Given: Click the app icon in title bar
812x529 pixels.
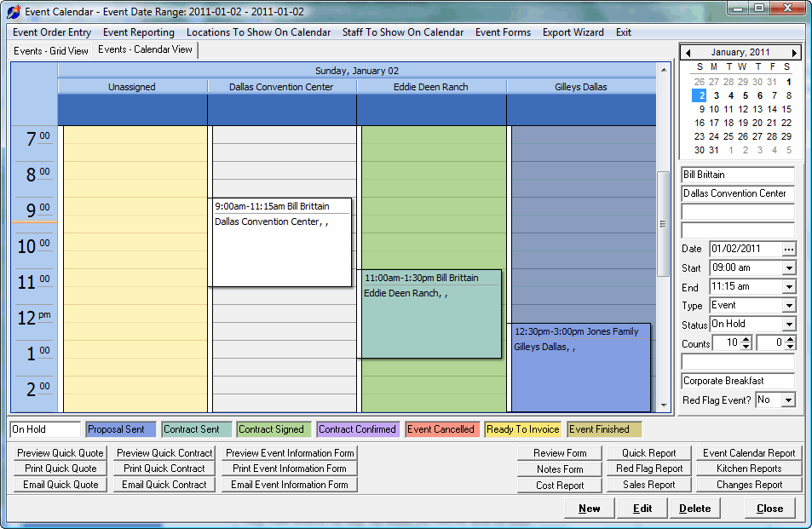Looking at the screenshot, I should point(14,11).
